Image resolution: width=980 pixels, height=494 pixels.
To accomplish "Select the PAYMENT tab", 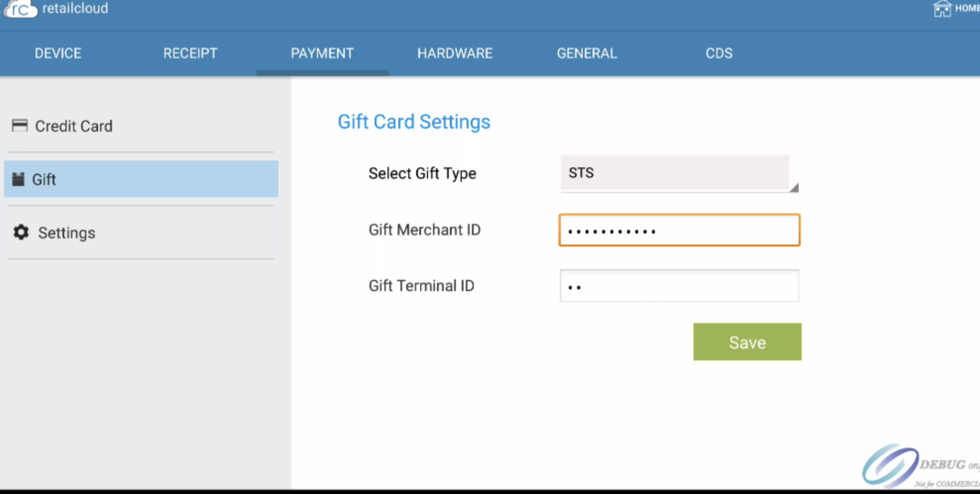I will (x=322, y=53).
